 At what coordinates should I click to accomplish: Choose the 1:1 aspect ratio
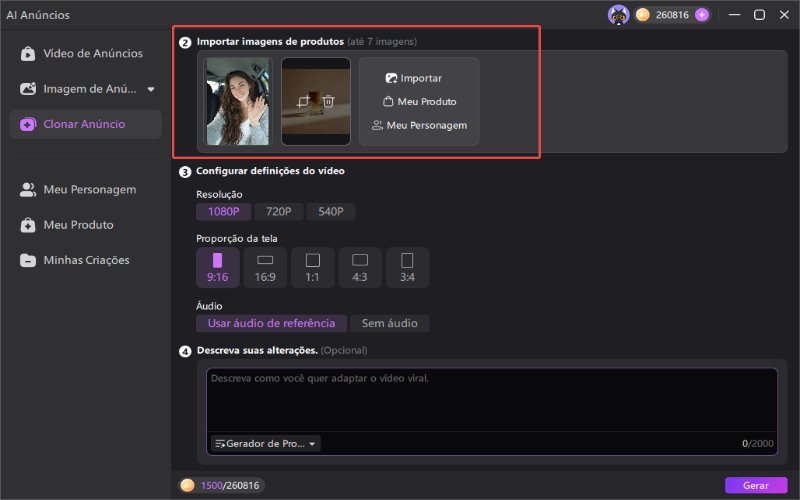click(312, 267)
